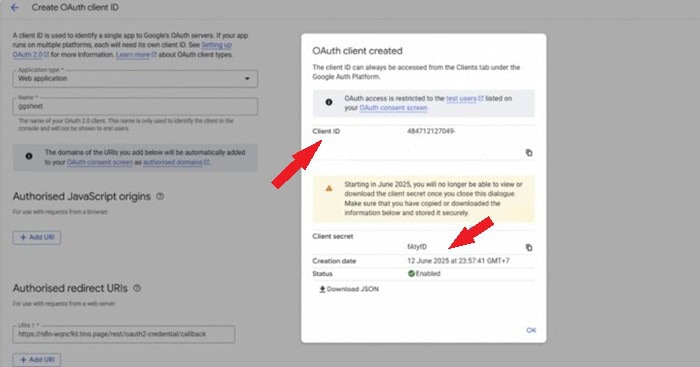Copy the Client secret value
This screenshot has width=700, height=367.
pos(529,247)
